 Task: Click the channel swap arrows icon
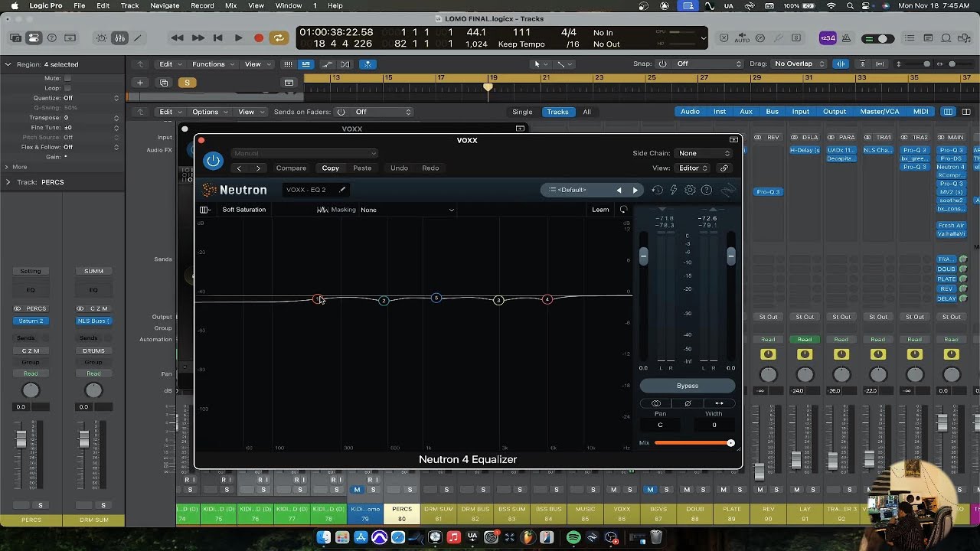[x=719, y=403]
